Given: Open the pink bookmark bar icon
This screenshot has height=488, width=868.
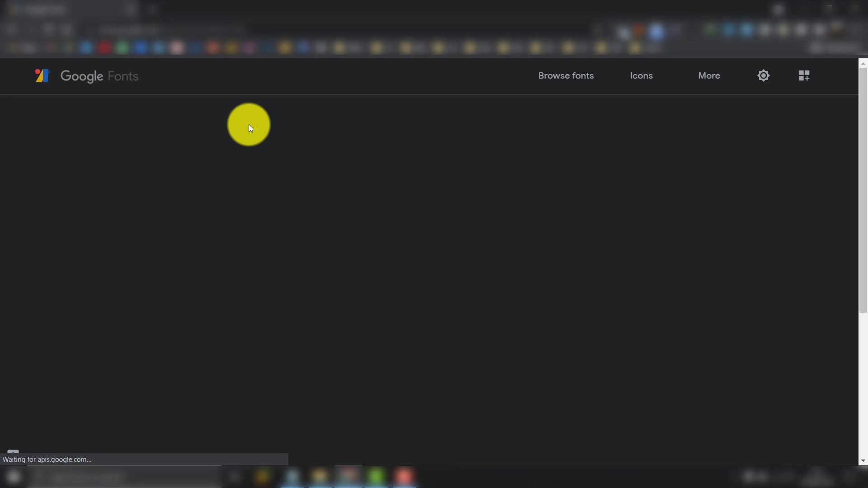Looking at the screenshot, I should 177,48.
